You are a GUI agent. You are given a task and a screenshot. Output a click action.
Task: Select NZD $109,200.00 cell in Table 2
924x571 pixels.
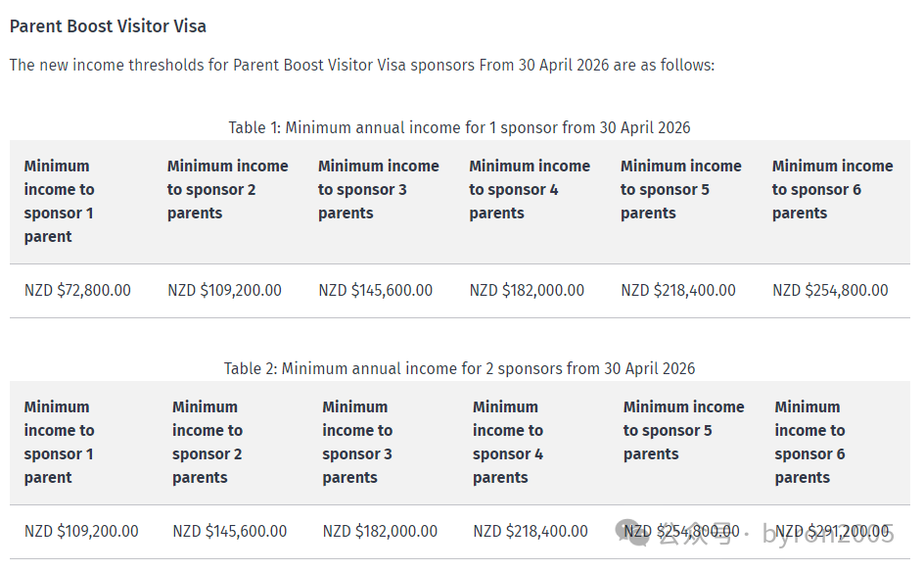coord(81,531)
